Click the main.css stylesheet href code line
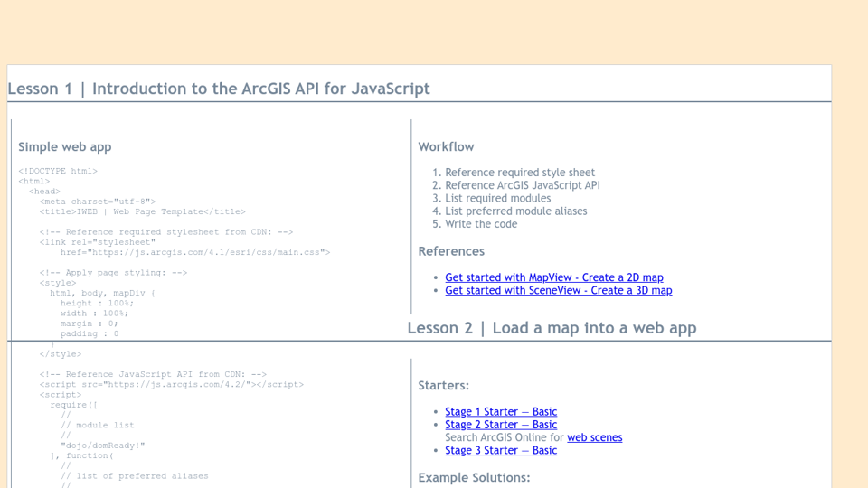This screenshot has width=868, height=488. 194,252
